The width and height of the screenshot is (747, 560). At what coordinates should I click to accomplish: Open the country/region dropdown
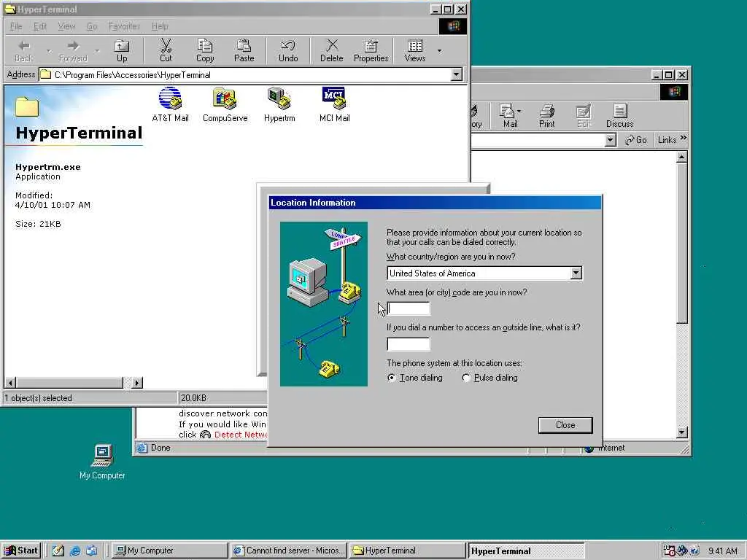coord(576,273)
